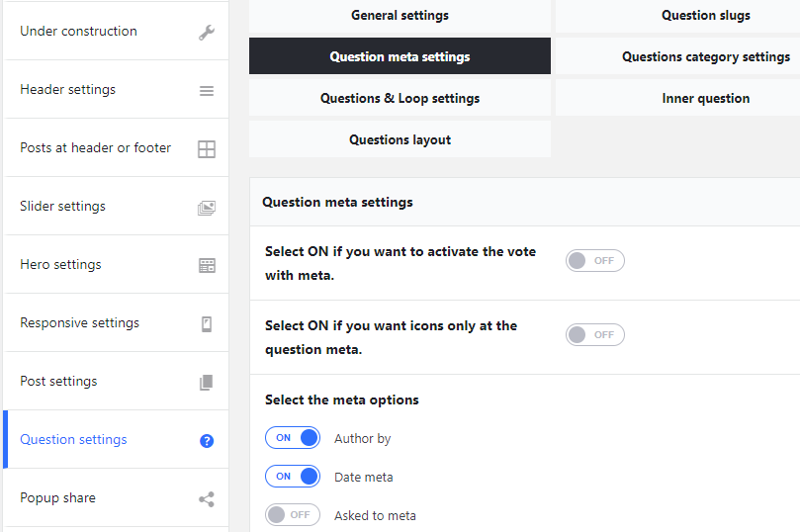Click the wrench icon beside Under construction
The image size is (800, 532).
(x=207, y=32)
